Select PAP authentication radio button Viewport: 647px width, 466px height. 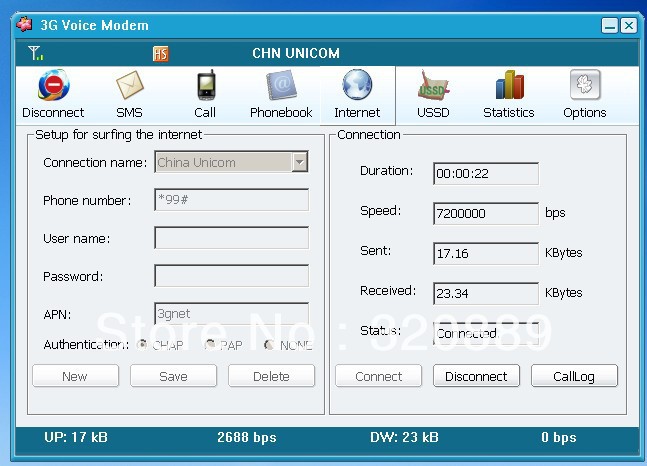210,344
